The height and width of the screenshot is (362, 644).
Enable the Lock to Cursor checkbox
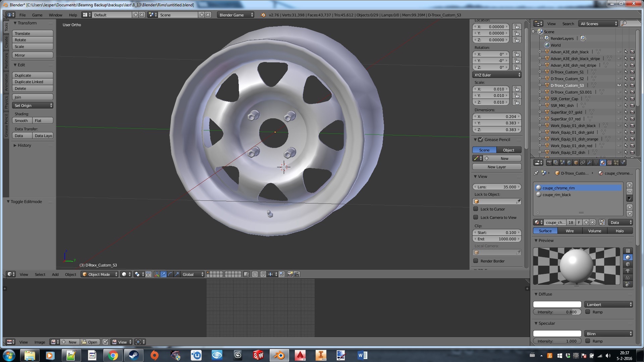coord(476,209)
